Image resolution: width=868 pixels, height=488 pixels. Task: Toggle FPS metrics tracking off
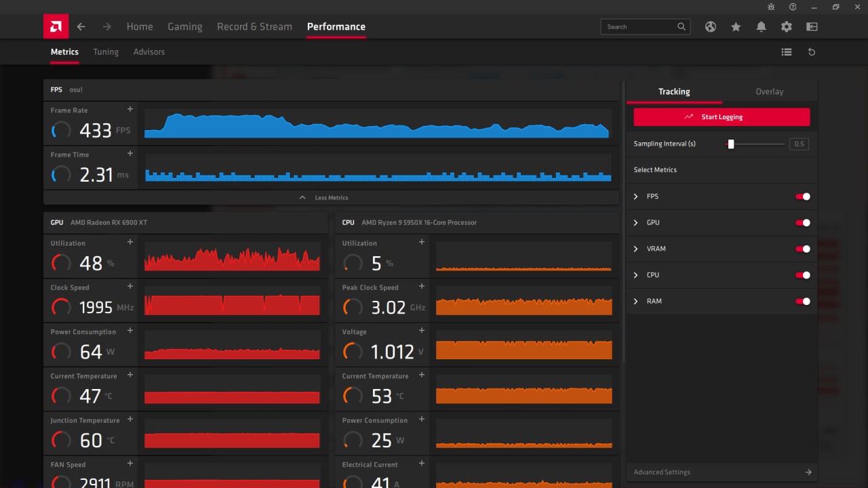pos(803,197)
